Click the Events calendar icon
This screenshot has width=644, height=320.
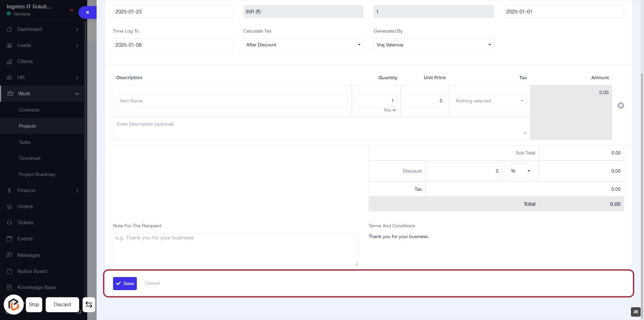9,239
